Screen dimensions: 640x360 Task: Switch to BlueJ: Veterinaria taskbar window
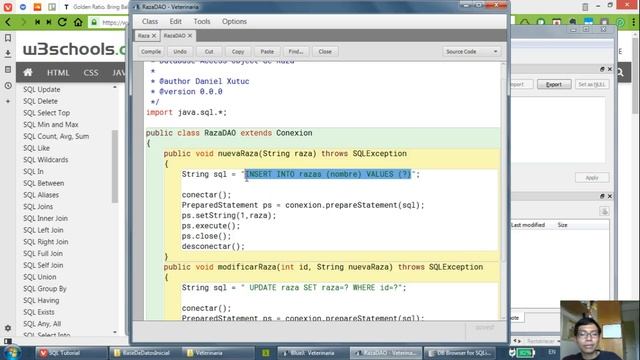pyautogui.click(x=313, y=353)
